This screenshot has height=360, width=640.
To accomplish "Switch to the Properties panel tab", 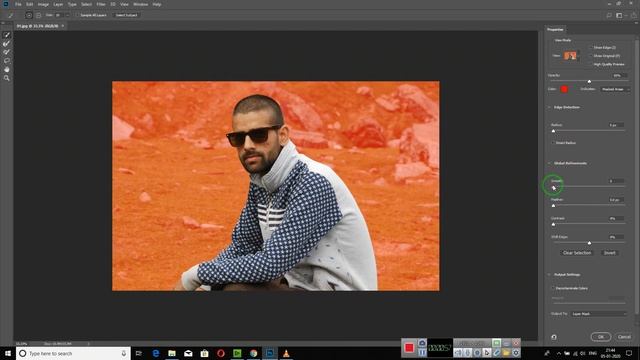I will [x=555, y=29].
